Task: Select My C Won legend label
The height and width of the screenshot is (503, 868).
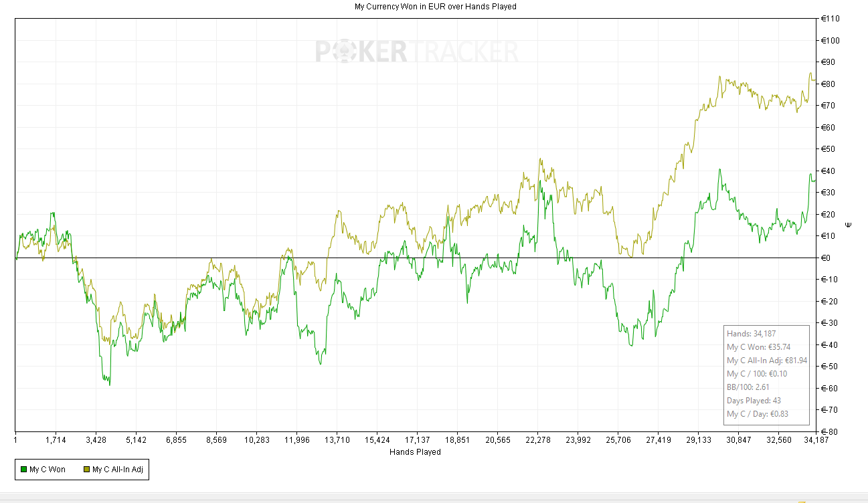Action: tap(48, 470)
